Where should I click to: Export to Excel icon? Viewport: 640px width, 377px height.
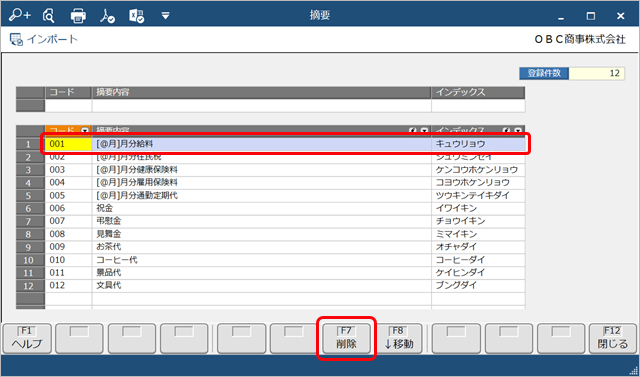(x=136, y=16)
